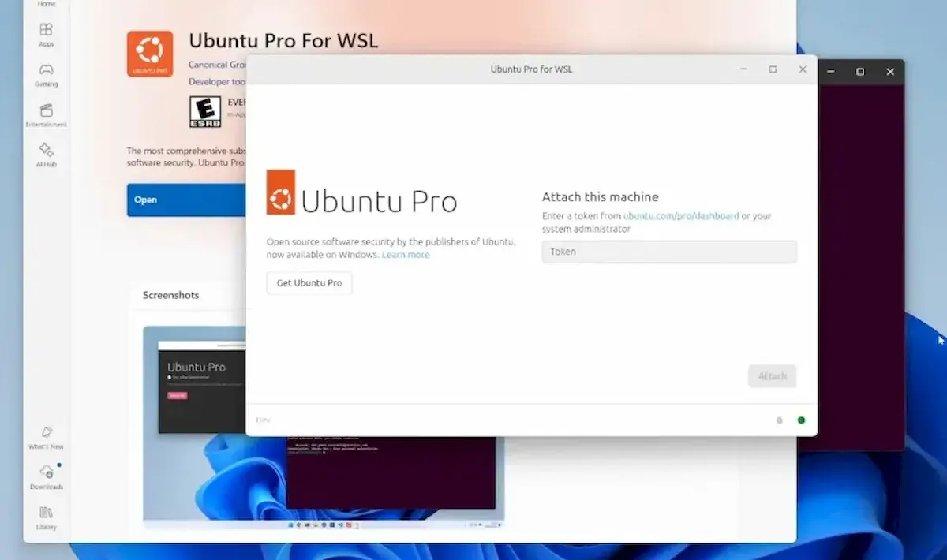Open Library in Store sidebar
Screen dimensions: 947x560
coord(46,517)
